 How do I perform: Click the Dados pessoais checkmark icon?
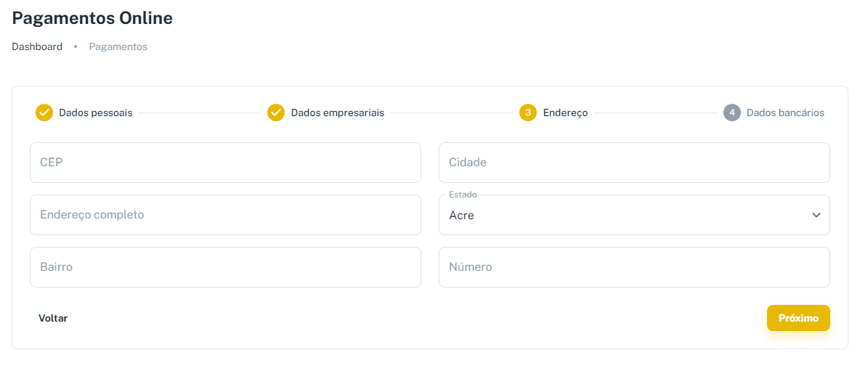[44, 113]
